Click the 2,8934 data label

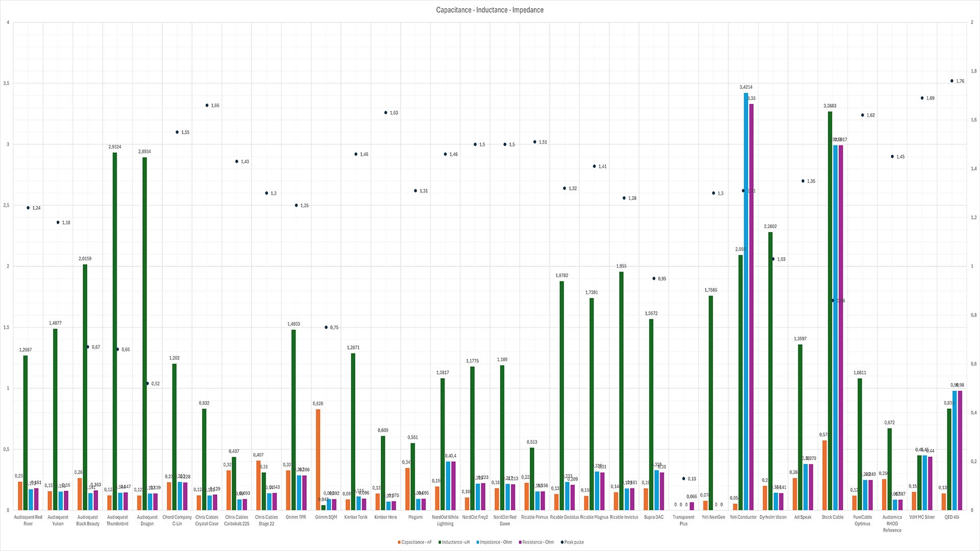144,152
